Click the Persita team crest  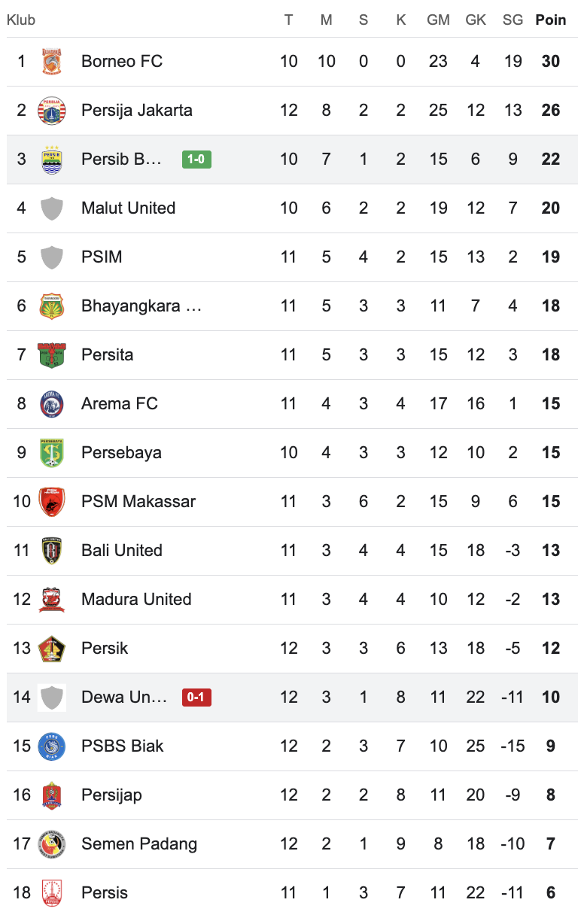pos(52,354)
